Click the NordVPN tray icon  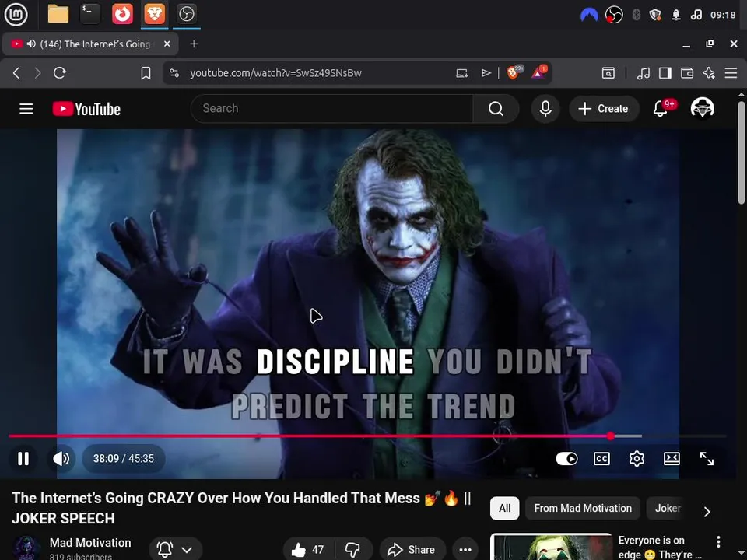pyautogui.click(x=589, y=15)
